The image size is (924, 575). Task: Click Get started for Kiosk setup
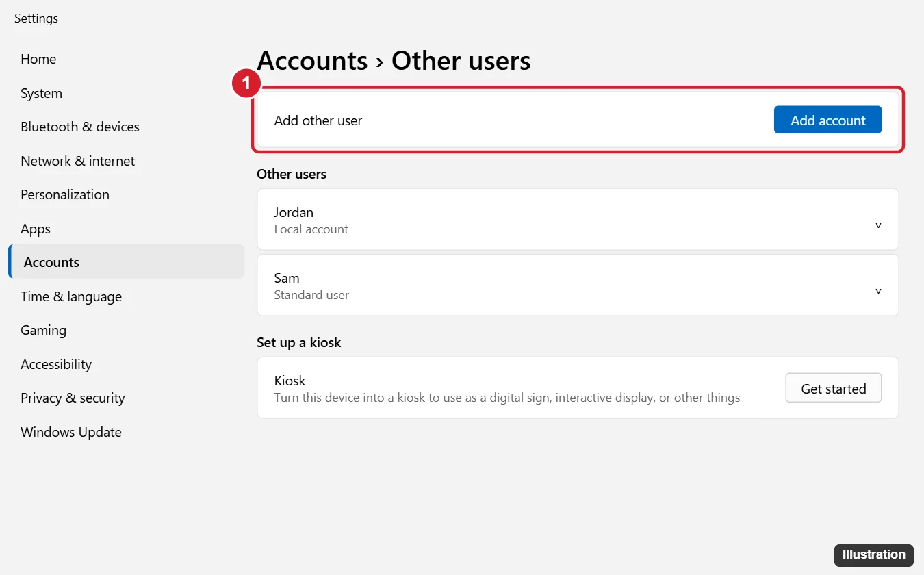coord(833,388)
